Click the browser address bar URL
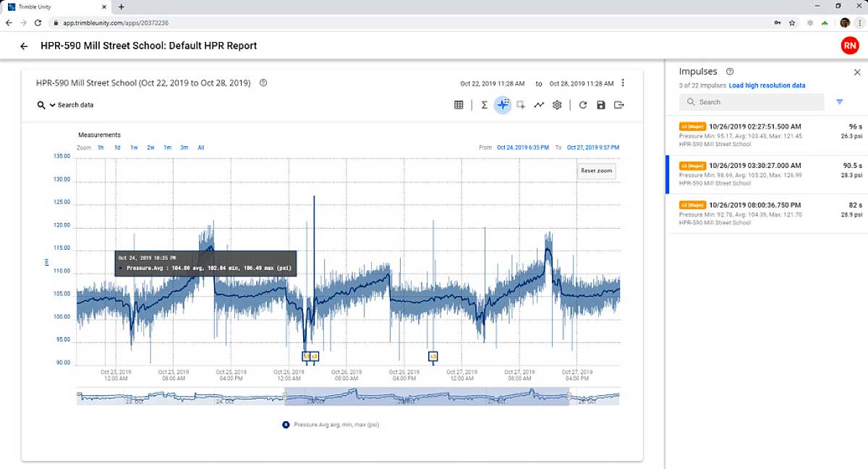 (x=116, y=23)
